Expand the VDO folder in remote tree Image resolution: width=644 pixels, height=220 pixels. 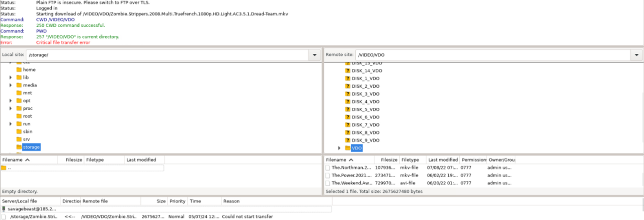click(x=339, y=148)
